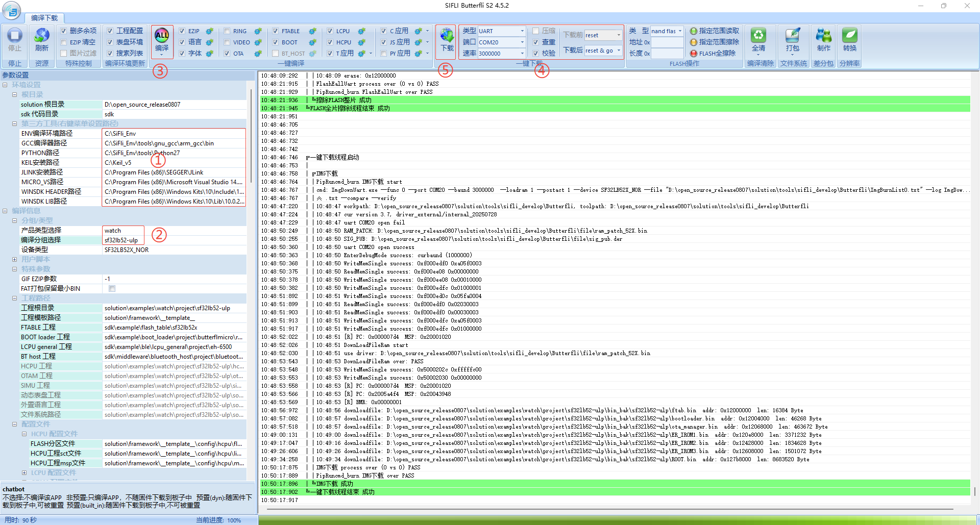Viewport: 980px width, 525px height.
Task: Toggle the 删多余项 checkbox
Action: (64, 31)
